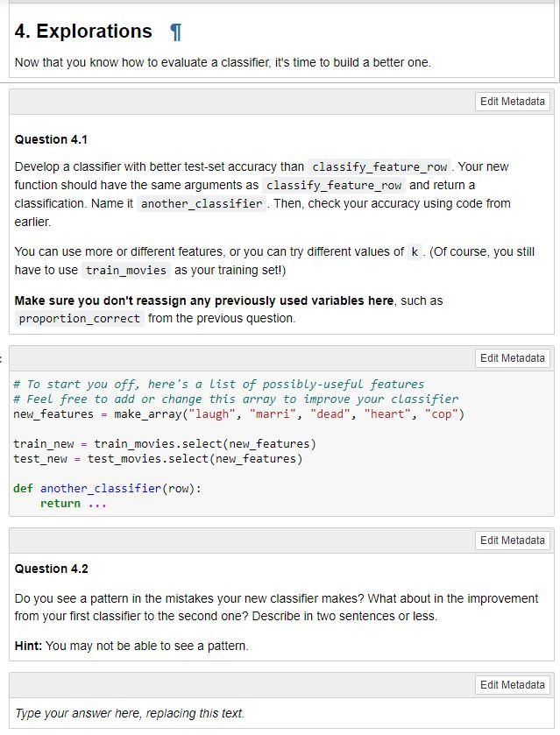The height and width of the screenshot is (735, 560).
Task: Click the inline code 'proportion_correct'
Action: point(79,319)
